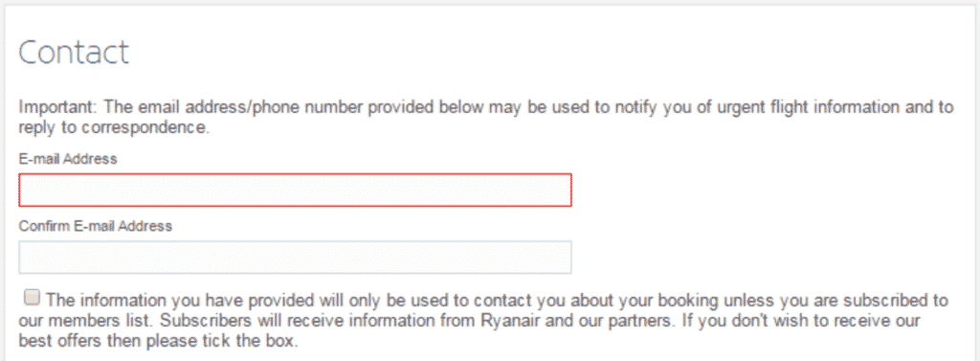Click the word "Important:" in the notice
980x361 pixels.
click(58, 107)
